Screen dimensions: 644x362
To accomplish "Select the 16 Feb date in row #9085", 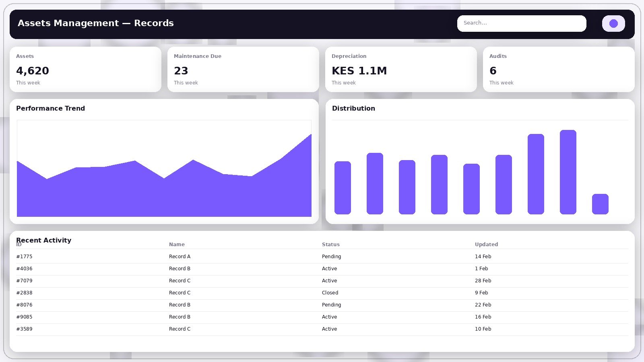I will [483, 317].
